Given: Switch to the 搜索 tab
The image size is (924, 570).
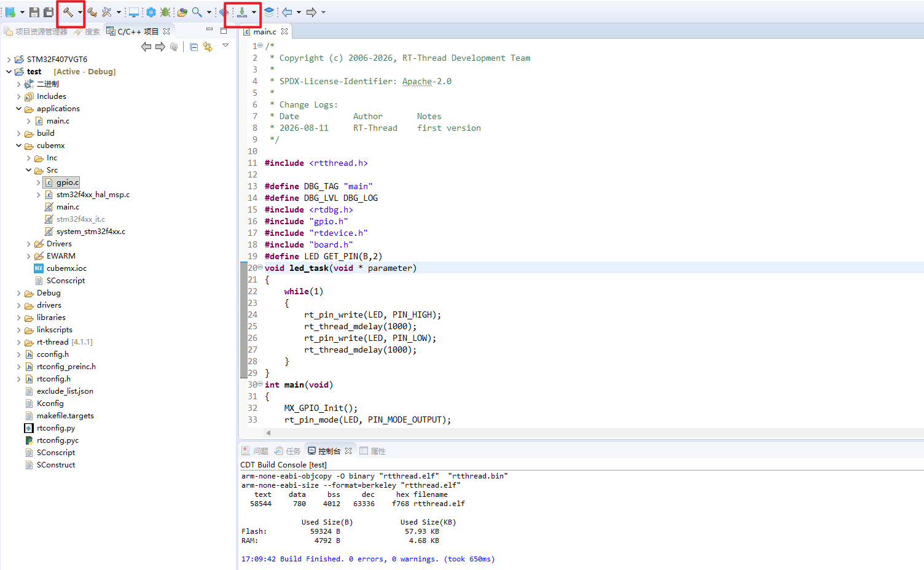Looking at the screenshot, I should 87,31.
